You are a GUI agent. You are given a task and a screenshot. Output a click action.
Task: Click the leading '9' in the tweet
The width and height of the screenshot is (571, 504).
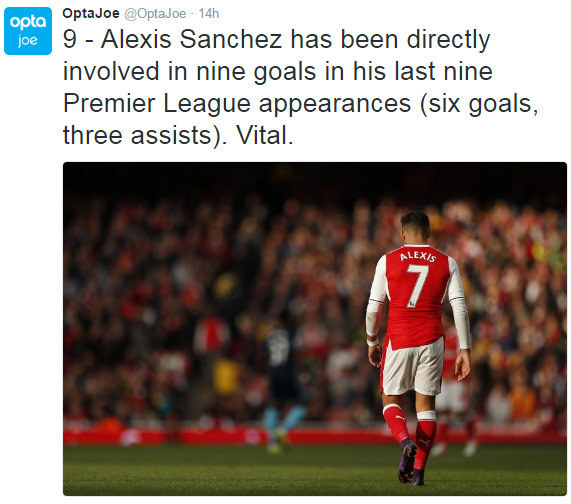click(70, 39)
